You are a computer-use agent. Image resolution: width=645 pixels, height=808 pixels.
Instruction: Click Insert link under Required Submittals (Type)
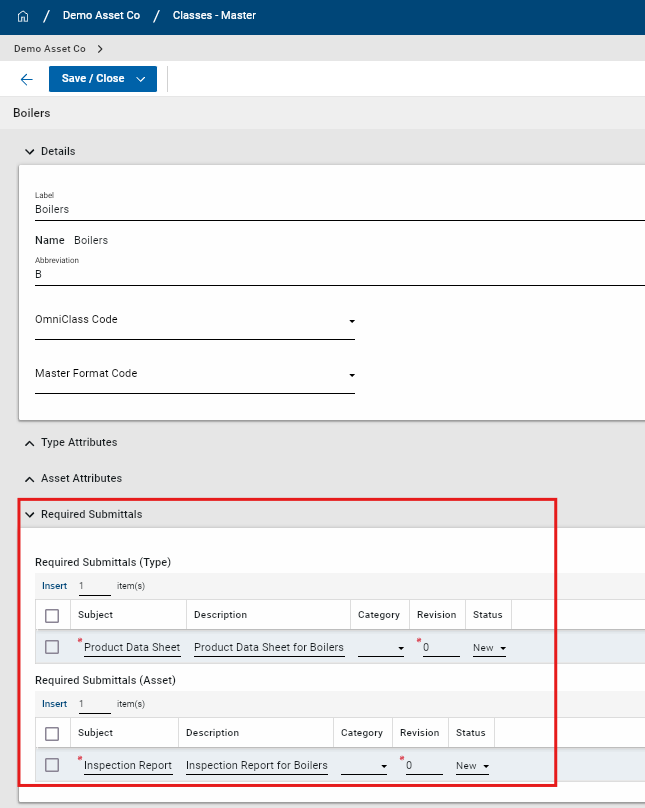coord(54,586)
